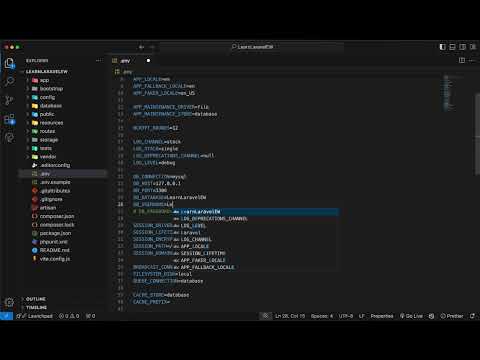Open the Extensions view
Image resolution: width=480 pixels, height=360 pixels.
coord(9,119)
